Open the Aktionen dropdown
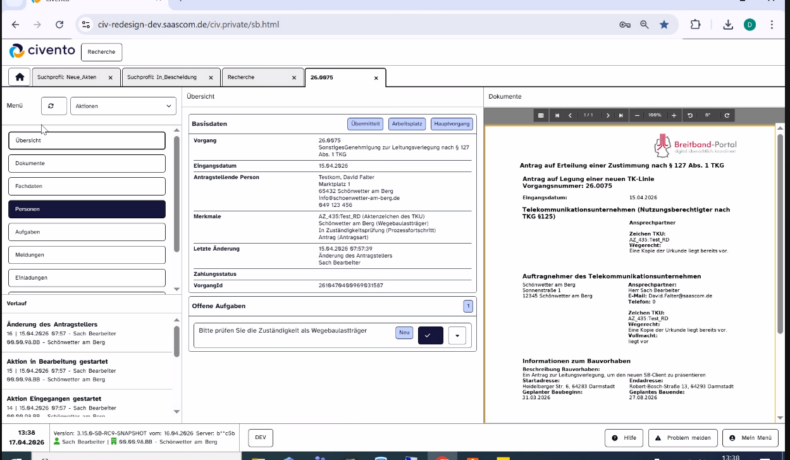 pyautogui.click(x=124, y=106)
